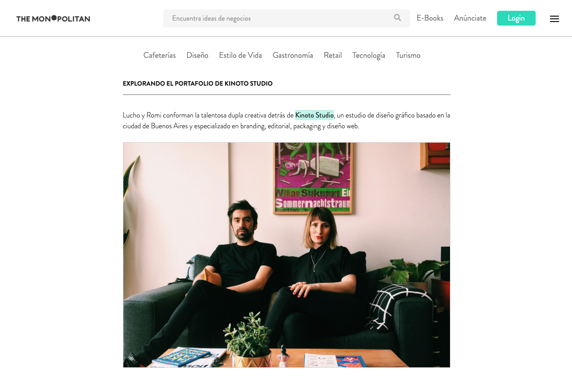Open the Gastronomía category
572x392 pixels.
click(293, 55)
